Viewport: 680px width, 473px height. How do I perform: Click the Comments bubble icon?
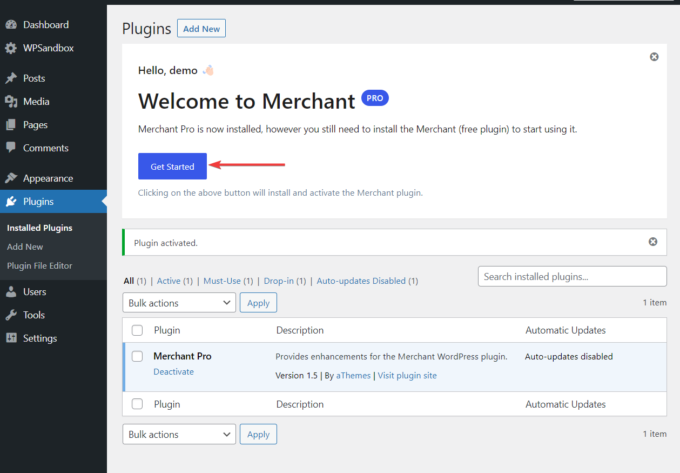click(11, 148)
